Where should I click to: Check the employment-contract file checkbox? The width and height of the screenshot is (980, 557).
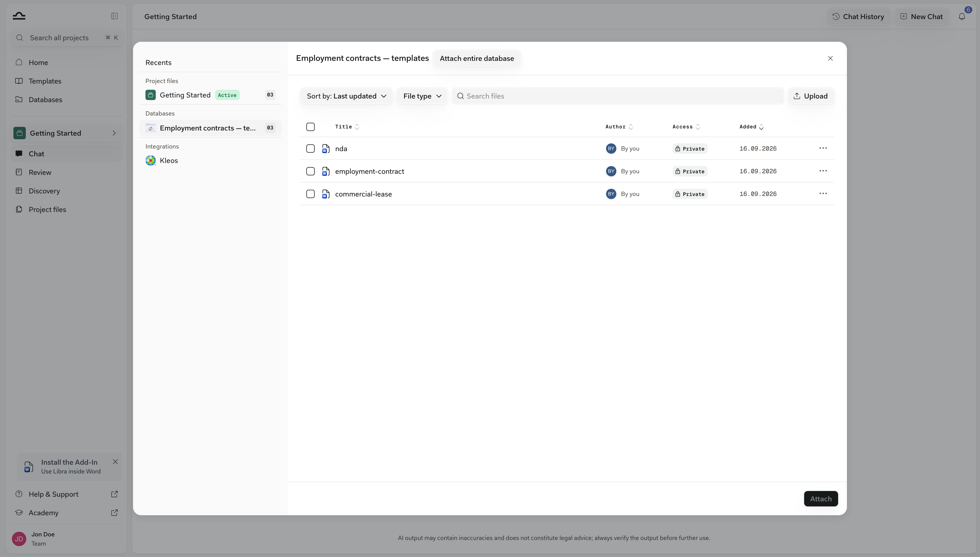(x=310, y=171)
